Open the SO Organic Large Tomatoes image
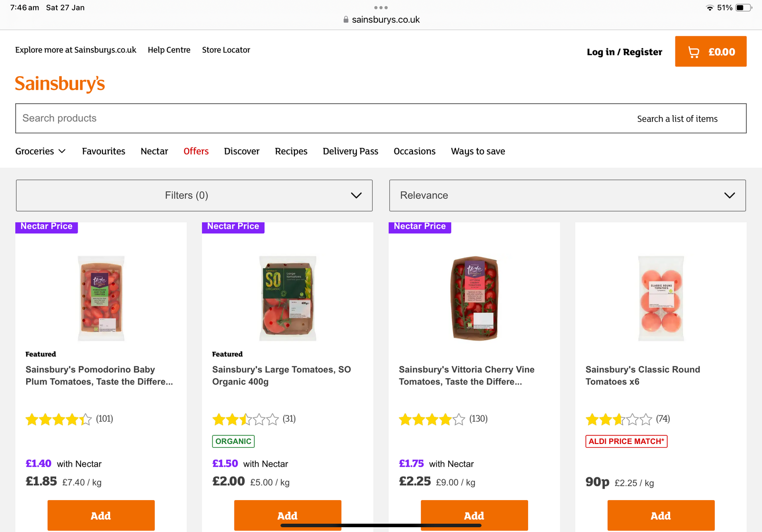The image size is (762, 532). pyautogui.click(x=288, y=298)
